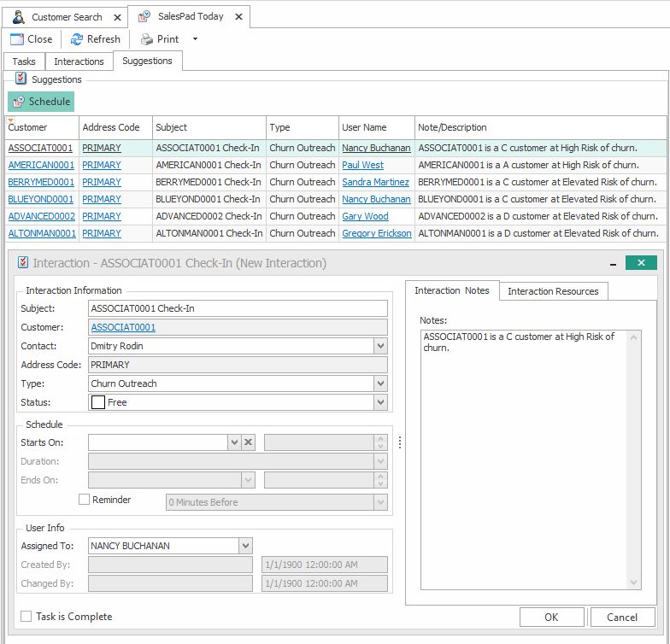Click the Refresh toolbar icon
This screenshot has height=644, width=670.
click(x=77, y=39)
